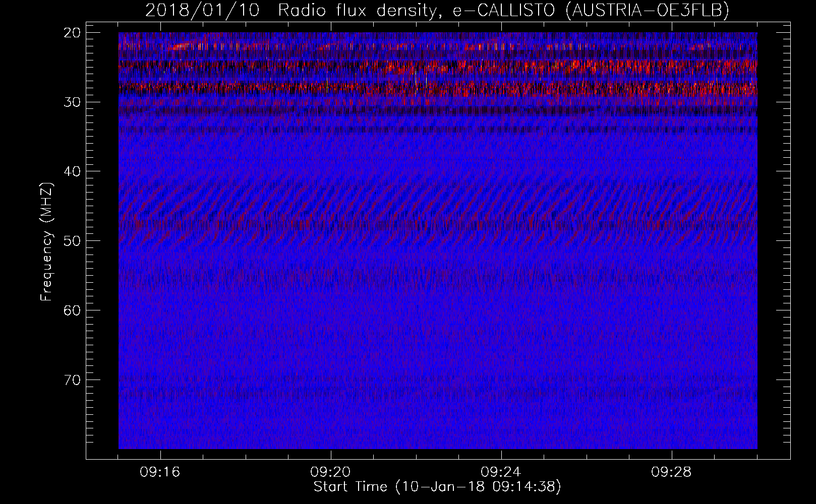Screen dimensions: 816x504
Task: Click the 'Start Time (10-Jan-18 09:14:38)' label
Action: coord(437,487)
